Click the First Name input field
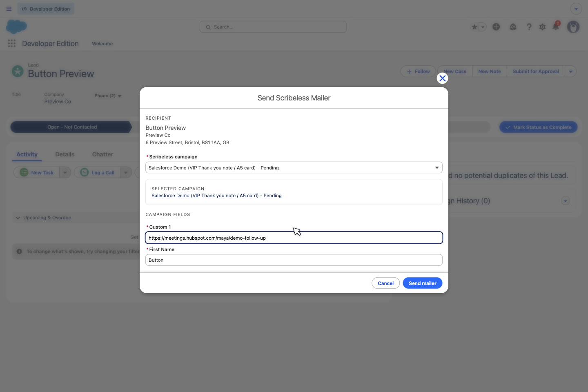588x392 pixels. click(294, 260)
